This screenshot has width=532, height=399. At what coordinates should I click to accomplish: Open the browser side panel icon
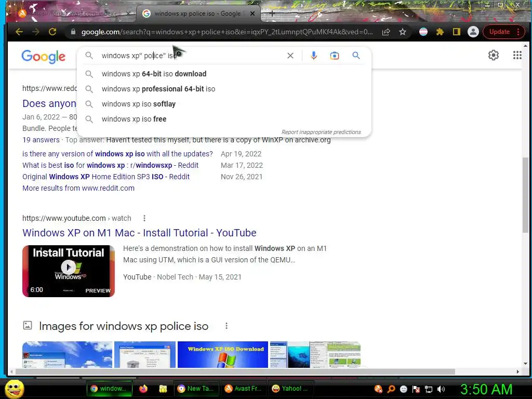[x=456, y=32]
